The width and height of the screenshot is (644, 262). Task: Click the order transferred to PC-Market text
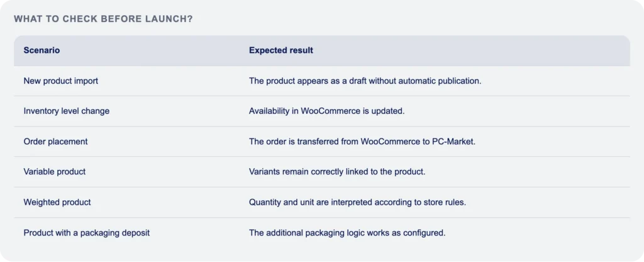point(362,142)
